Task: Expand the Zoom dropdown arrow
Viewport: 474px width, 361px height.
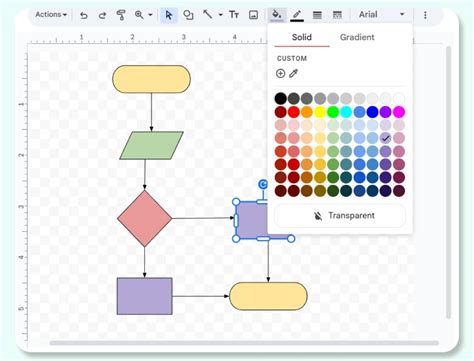Action: (x=150, y=15)
